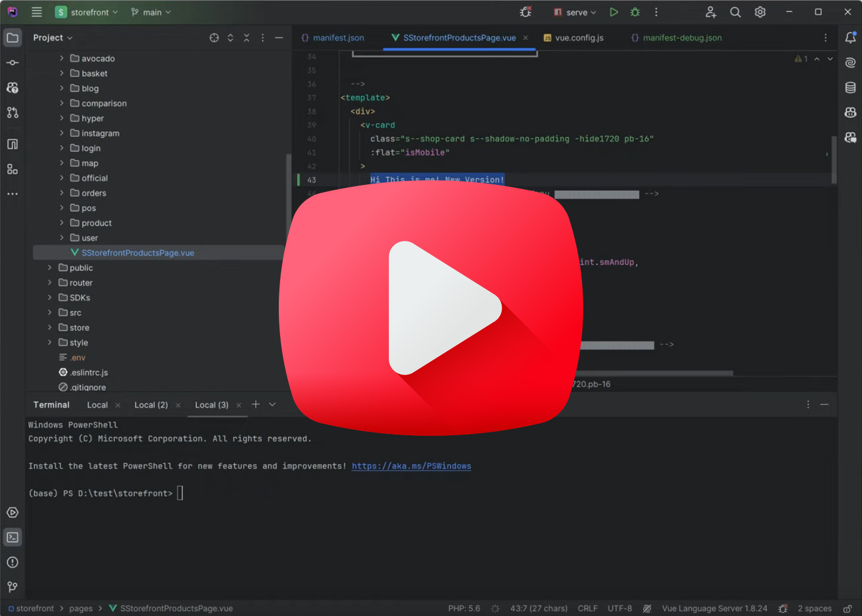Open the Git tool window

(12, 587)
